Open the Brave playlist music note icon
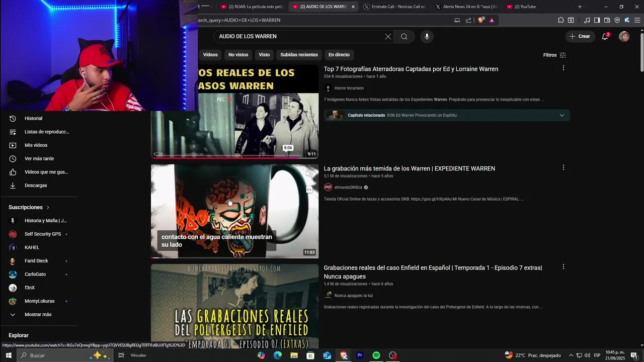This screenshot has width=644, height=362. click(587, 20)
